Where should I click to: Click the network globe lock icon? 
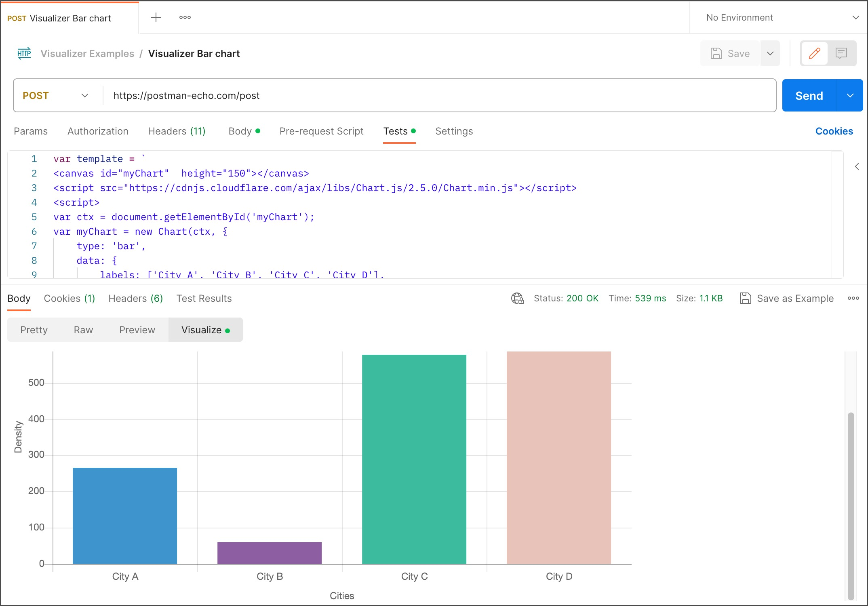[x=517, y=299]
